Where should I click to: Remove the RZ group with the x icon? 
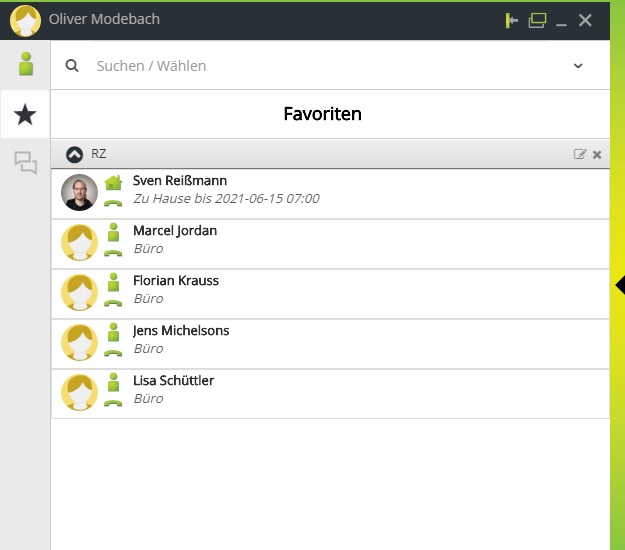coord(597,154)
